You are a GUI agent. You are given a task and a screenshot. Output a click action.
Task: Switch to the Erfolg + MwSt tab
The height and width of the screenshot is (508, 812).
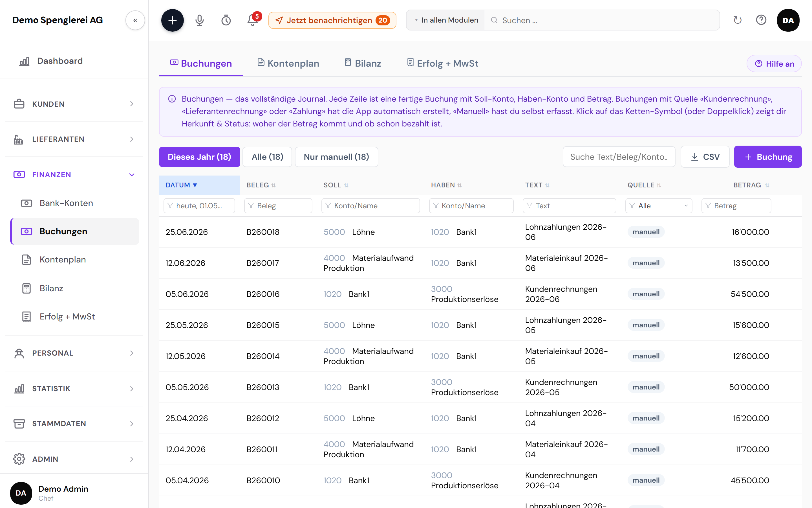pos(443,63)
